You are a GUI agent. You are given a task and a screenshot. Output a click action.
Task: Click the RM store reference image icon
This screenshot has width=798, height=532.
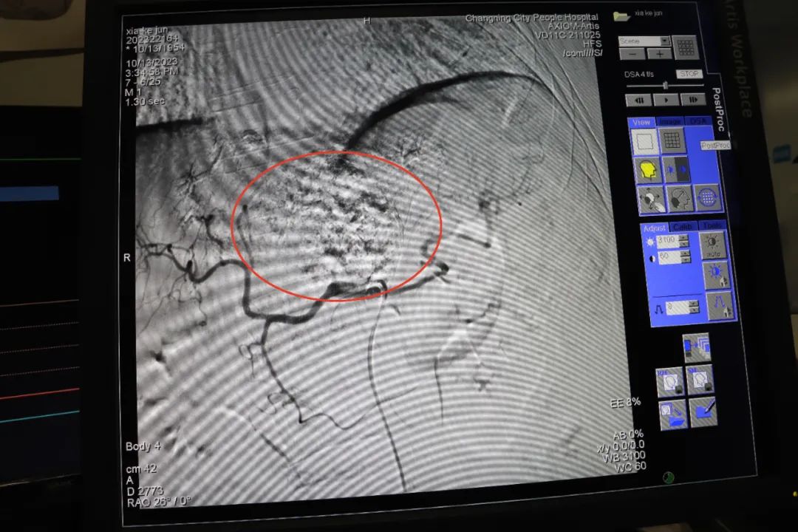[x=669, y=381]
